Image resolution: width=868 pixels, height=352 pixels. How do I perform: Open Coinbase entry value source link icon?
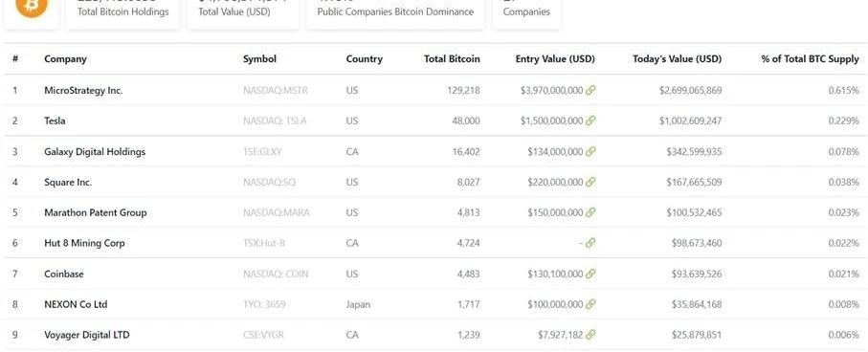(x=590, y=274)
